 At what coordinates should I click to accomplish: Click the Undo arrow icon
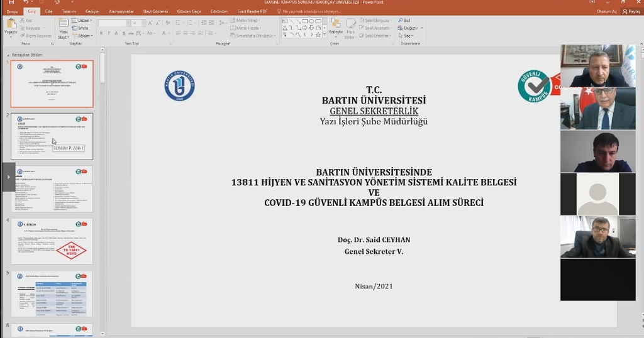25,3
